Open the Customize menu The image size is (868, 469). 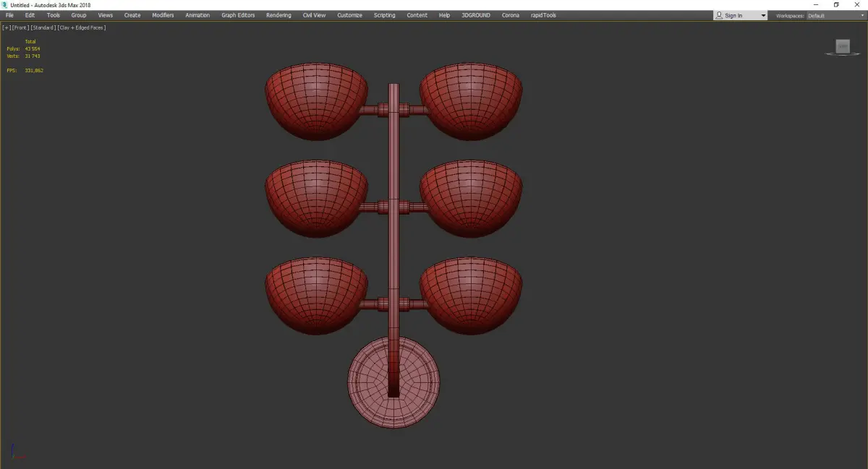click(349, 15)
